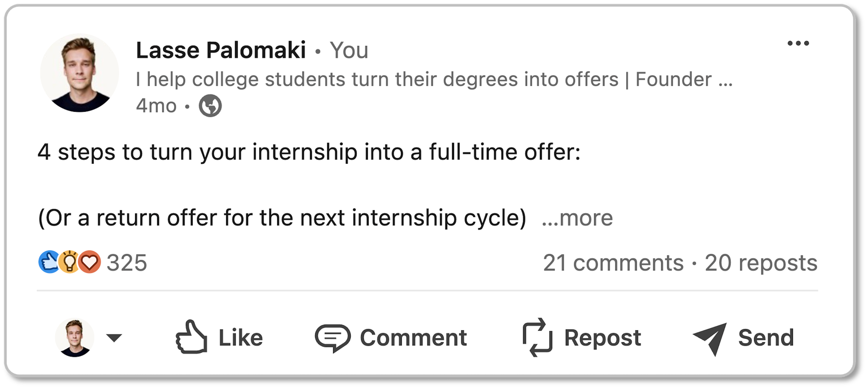Expand the post with "...more"
This screenshot has height=388, width=868.
(x=577, y=218)
